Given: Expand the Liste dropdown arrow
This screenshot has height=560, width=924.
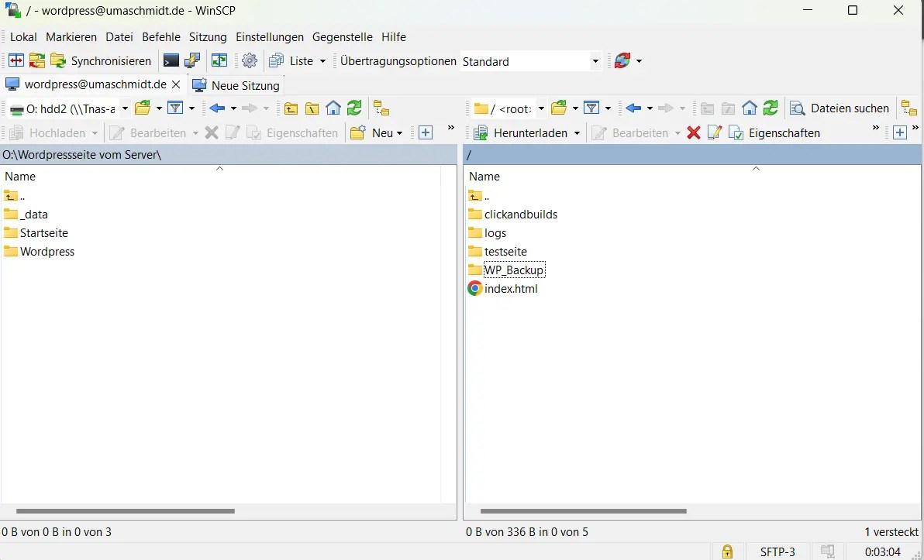Looking at the screenshot, I should coord(322,61).
